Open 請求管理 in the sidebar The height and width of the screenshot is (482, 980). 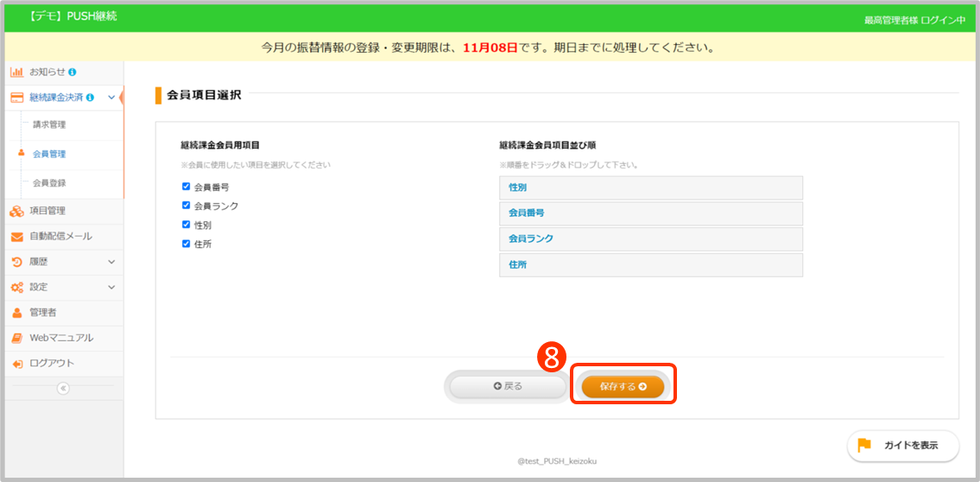click(49, 124)
